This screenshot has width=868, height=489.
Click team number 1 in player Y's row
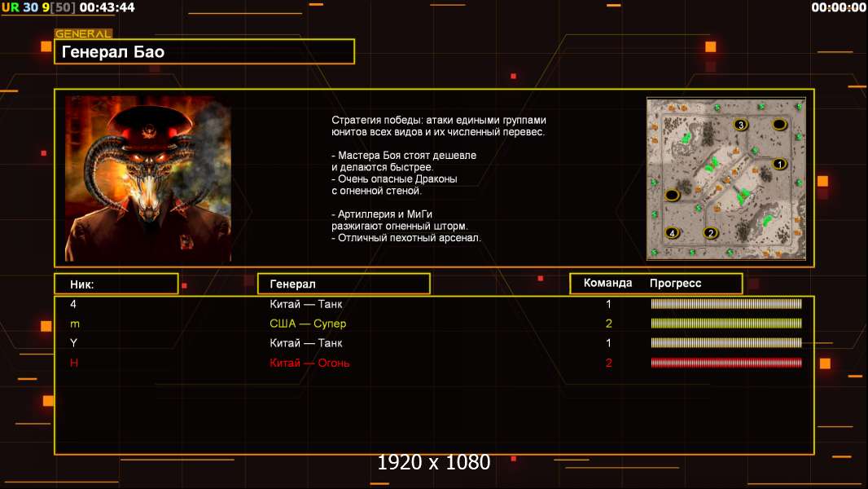pos(608,343)
